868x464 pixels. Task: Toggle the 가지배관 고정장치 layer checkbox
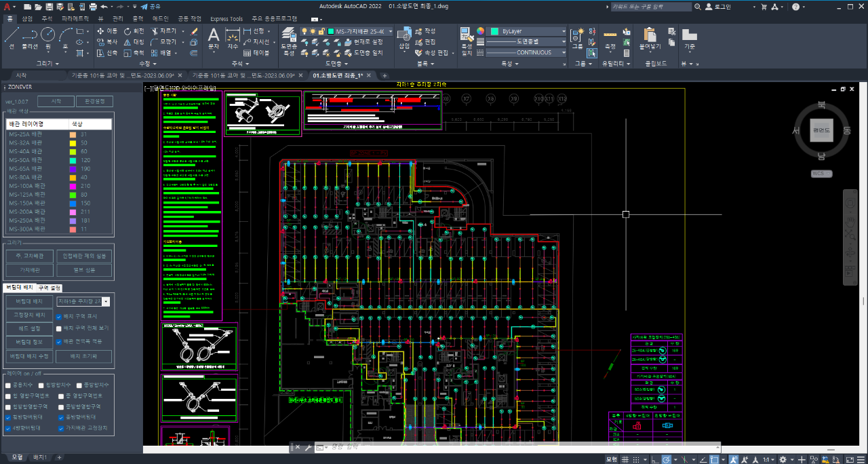tap(61, 428)
